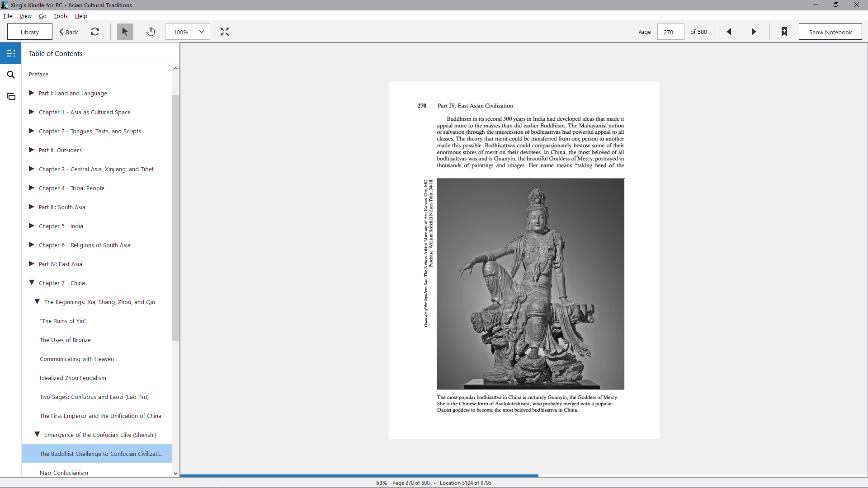Click the Table of Contents heading
The height and width of the screenshot is (488, 868).
(56, 53)
